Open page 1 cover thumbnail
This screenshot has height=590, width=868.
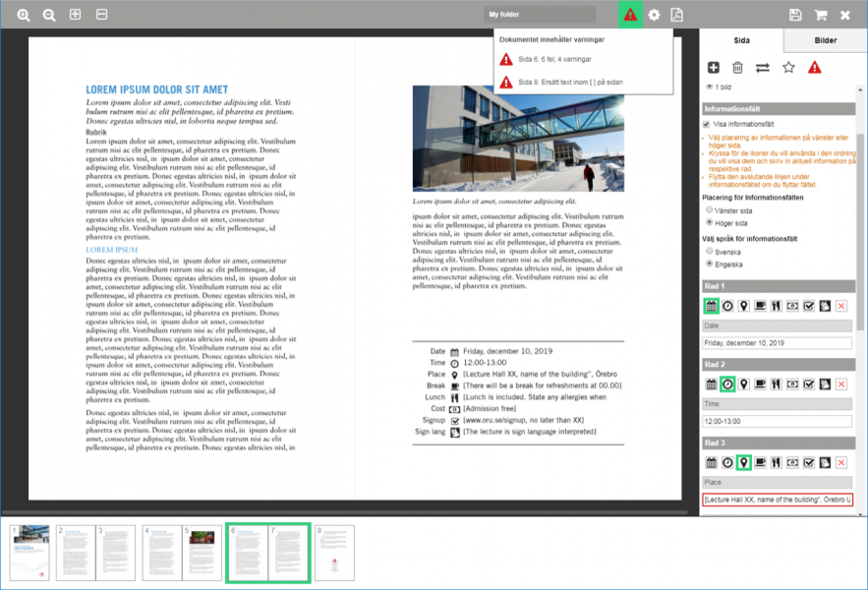tap(29, 553)
